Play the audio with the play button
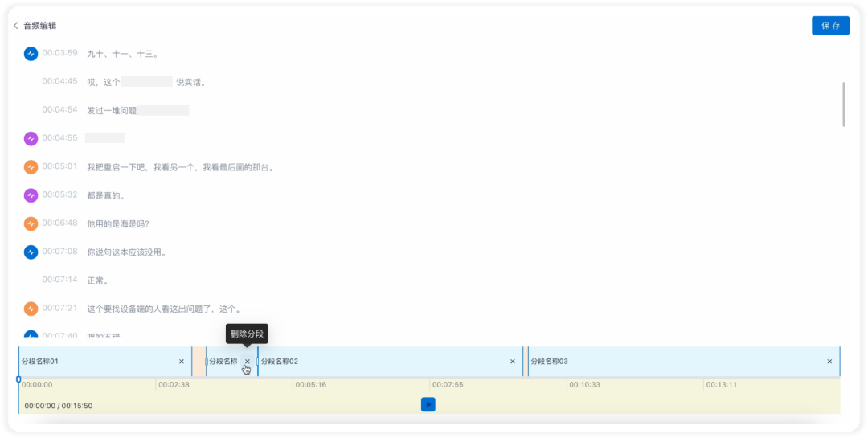Image resolution: width=868 pixels, height=438 pixels. 428,405
